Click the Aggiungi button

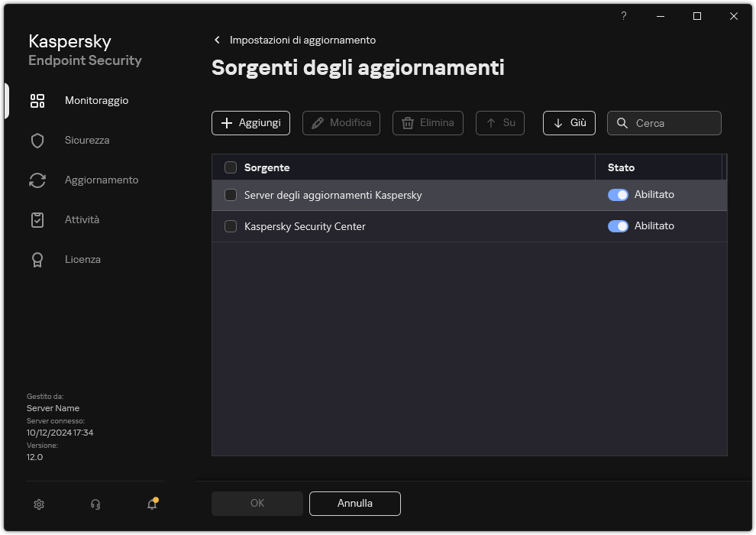[250, 123]
